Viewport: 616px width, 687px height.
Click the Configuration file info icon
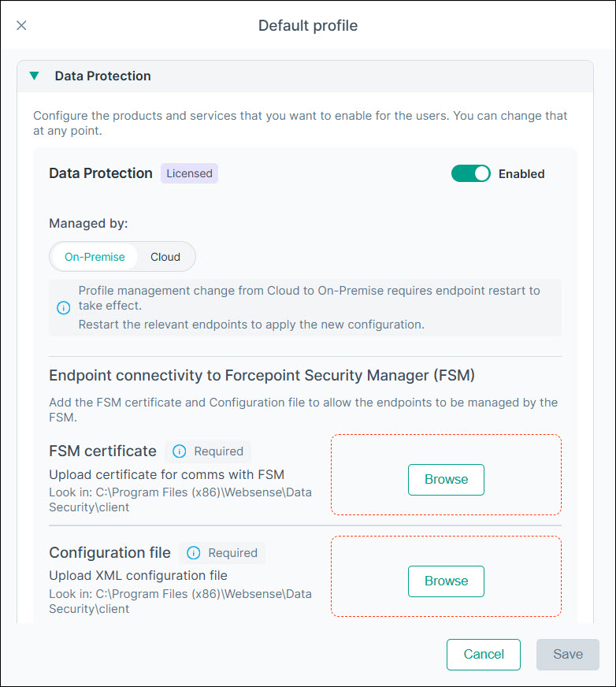click(194, 553)
